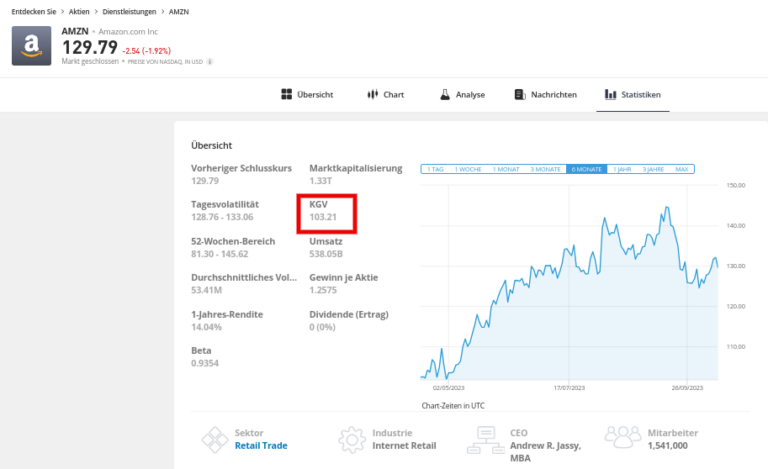The width and height of the screenshot is (768, 469).
Task: Go to the Nachrichten tab
Action: [x=546, y=94]
